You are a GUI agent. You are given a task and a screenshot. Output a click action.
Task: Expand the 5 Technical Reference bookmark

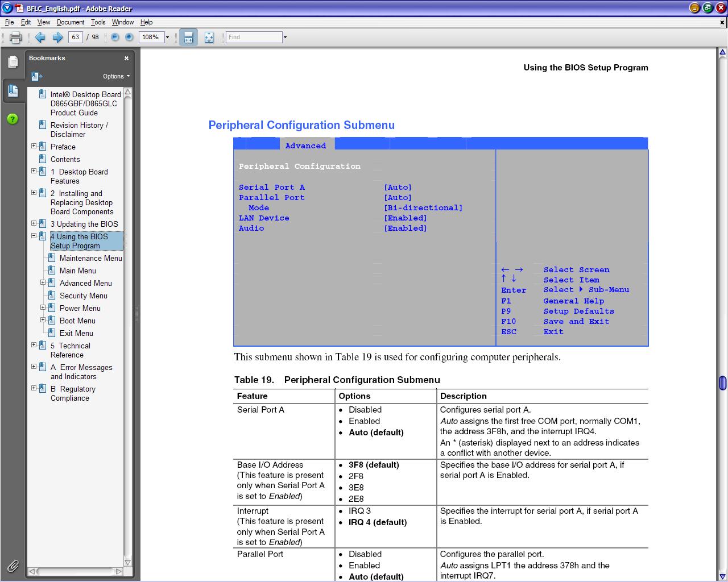pos(34,345)
